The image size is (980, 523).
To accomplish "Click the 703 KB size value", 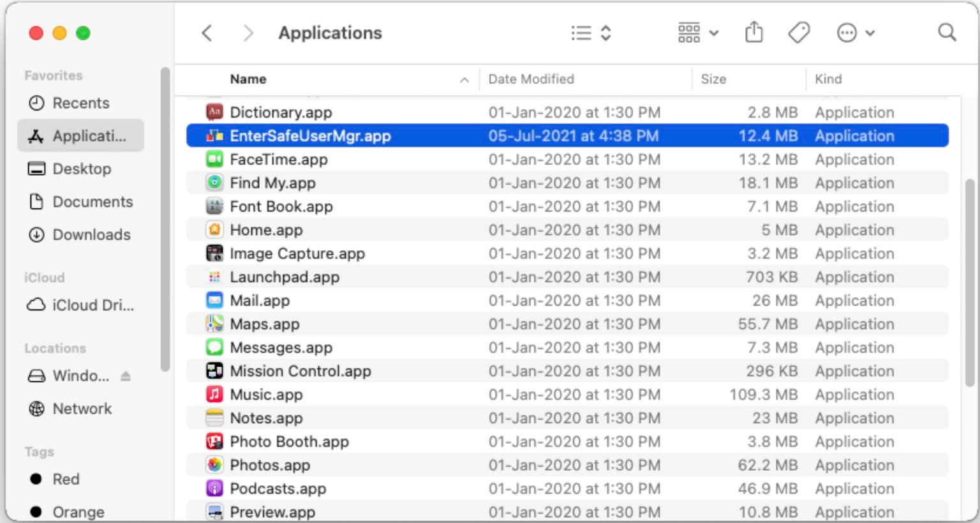I will (x=772, y=277).
